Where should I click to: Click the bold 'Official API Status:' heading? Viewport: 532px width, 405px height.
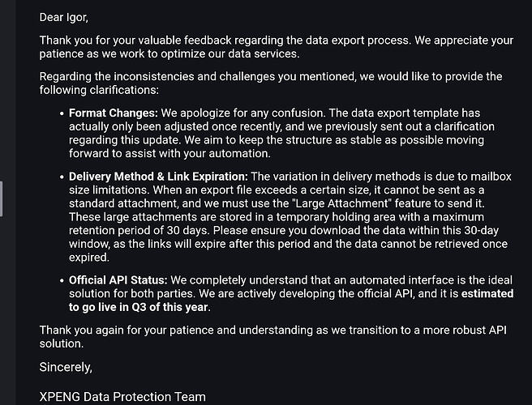(118, 280)
